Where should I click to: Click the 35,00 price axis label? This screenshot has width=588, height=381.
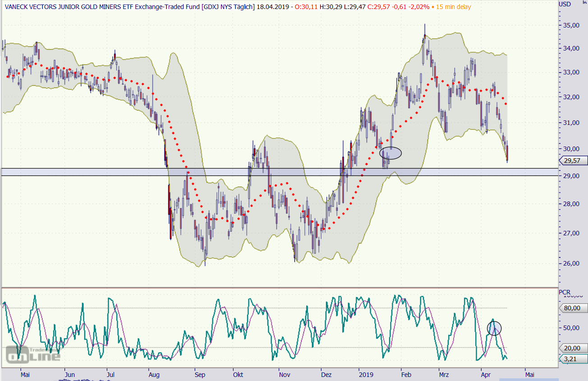click(x=570, y=25)
